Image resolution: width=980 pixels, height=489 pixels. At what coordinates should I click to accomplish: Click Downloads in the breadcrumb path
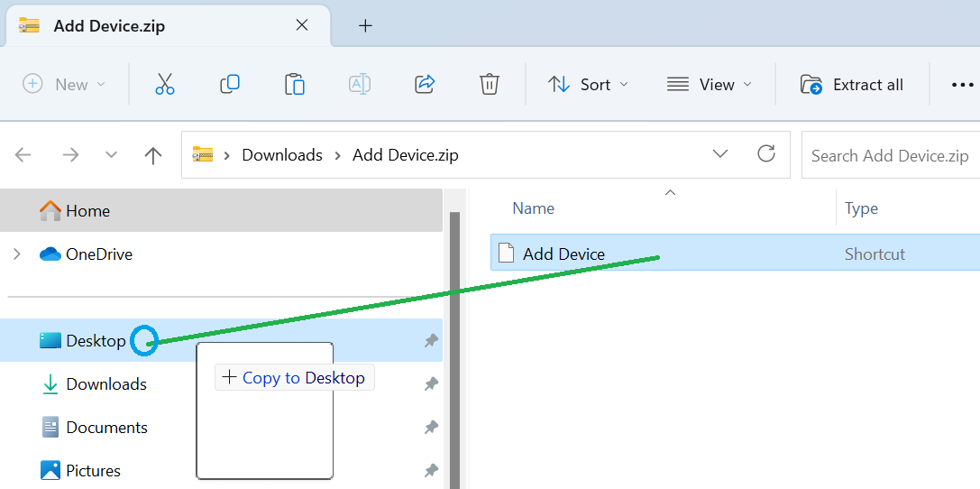[282, 155]
